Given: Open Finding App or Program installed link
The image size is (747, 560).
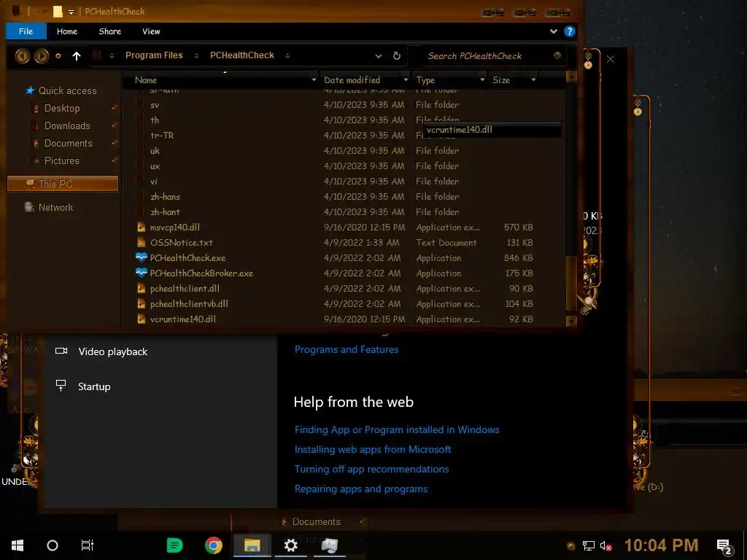Looking at the screenshot, I should pyautogui.click(x=397, y=429).
